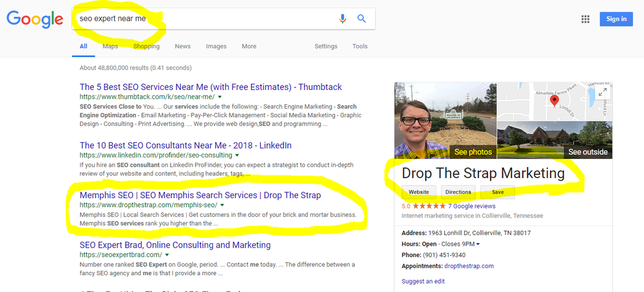Open the search Settings menu

click(x=326, y=46)
